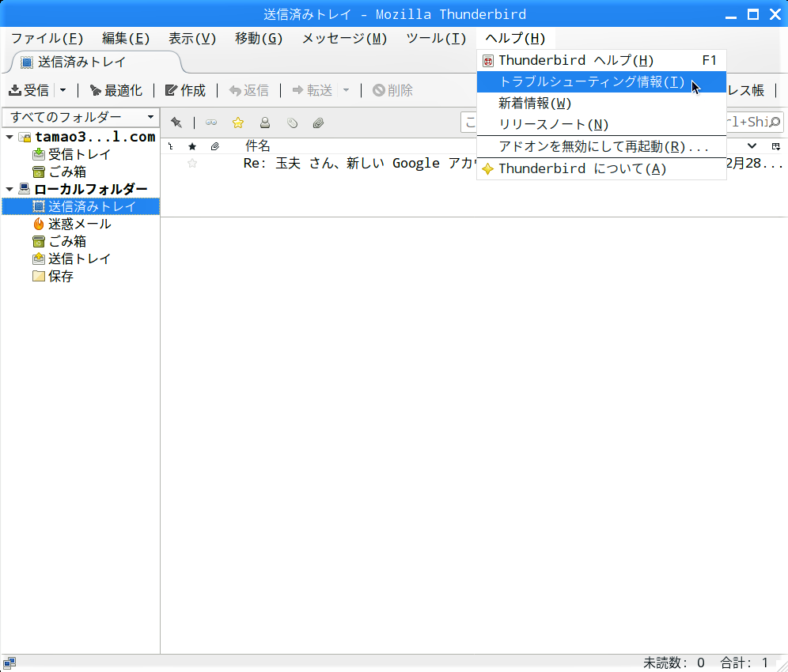The image size is (788, 672).
Task: Open column picker icon in header
Action: 776,146
